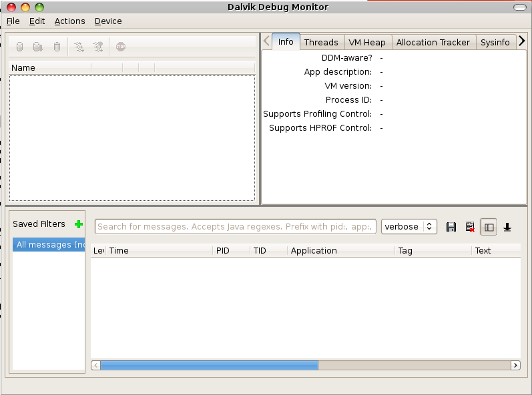Click the Supports HPROF Control: label
This screenshot has width=532, height=395.
(x=320, y=128)
